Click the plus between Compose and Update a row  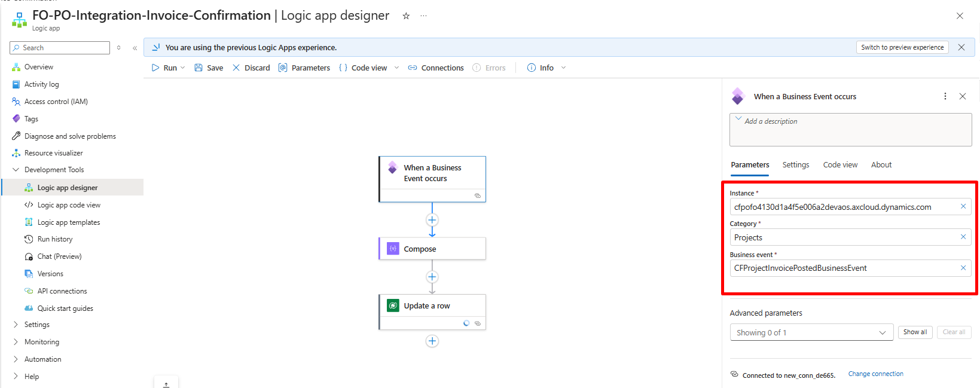coord(432,277)
